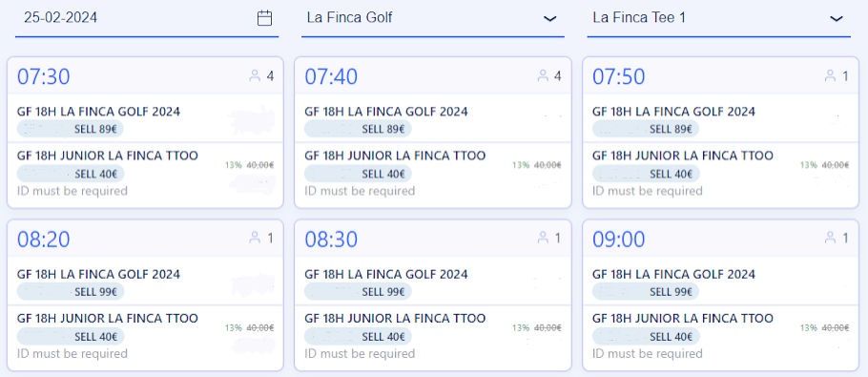Screen dimensions: 868x377
Task: Click SELL 40€ junior rate at 07:50
Action: coord(646,174)
